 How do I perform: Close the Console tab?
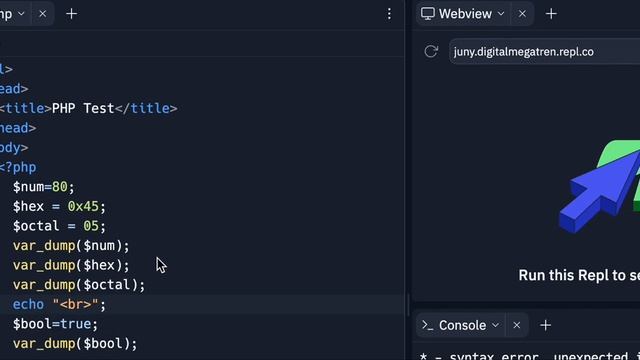[517, 325]
